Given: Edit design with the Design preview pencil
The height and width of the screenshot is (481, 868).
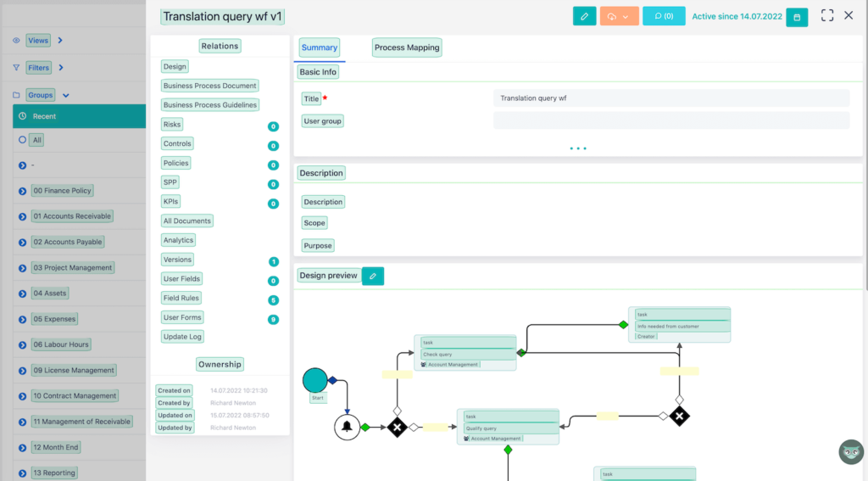Looking at the screenshot, I should (372, 276).
